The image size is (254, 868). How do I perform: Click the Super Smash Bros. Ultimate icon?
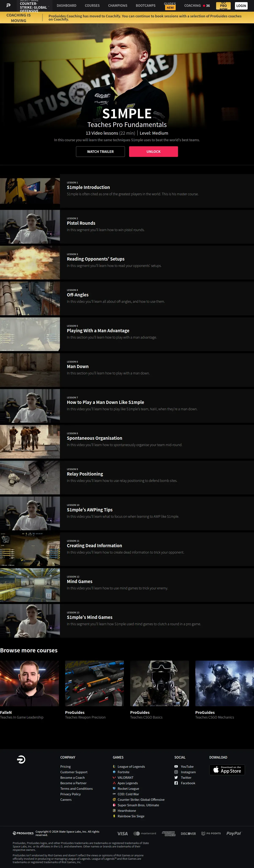[x=114, y=805]
